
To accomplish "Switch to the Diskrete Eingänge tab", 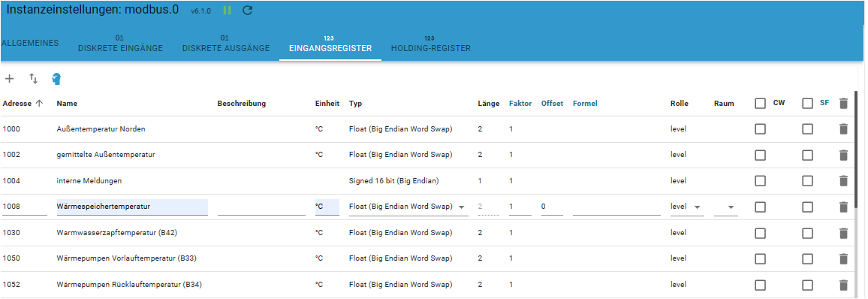I will (x=120, y=45).
